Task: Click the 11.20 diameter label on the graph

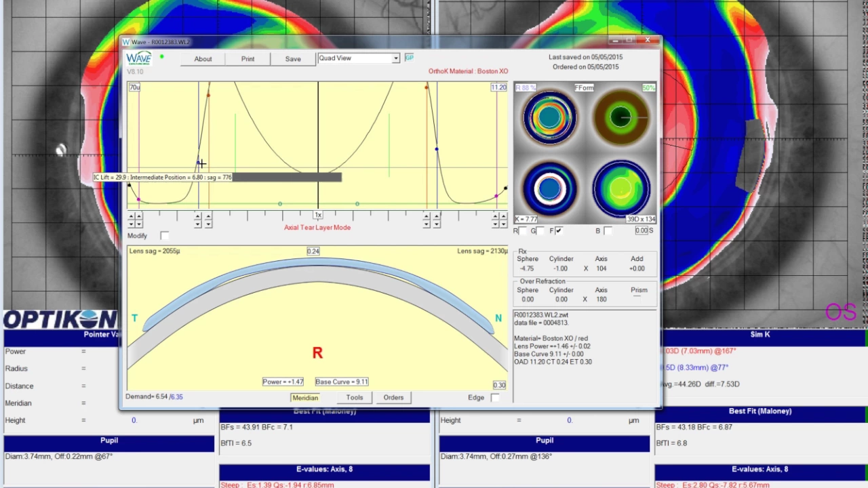Action: tap(498, 87)
